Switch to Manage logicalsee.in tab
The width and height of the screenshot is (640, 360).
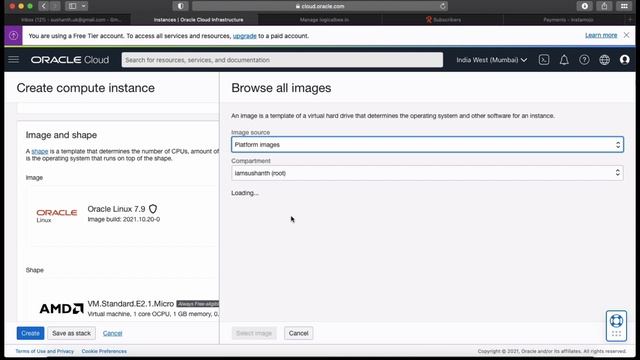tap(324, 20)
